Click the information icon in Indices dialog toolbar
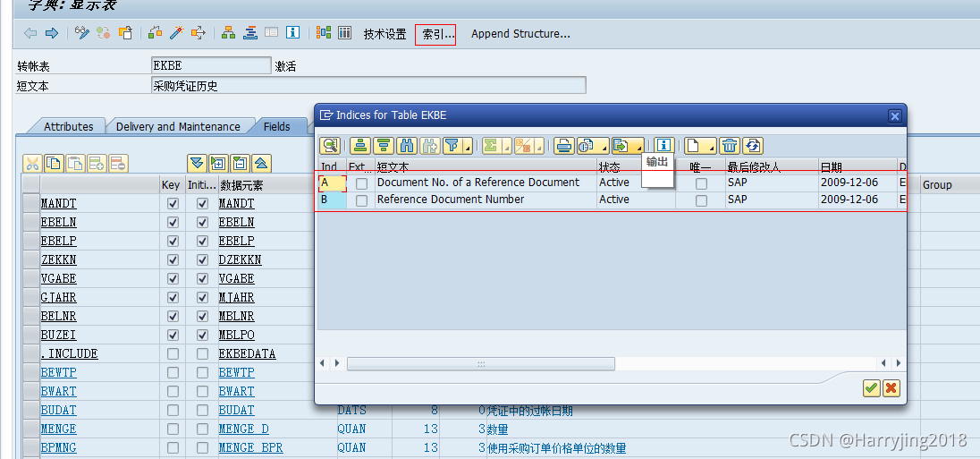The width and height of the screenshot is (980, 459). (x=663, y=145)
